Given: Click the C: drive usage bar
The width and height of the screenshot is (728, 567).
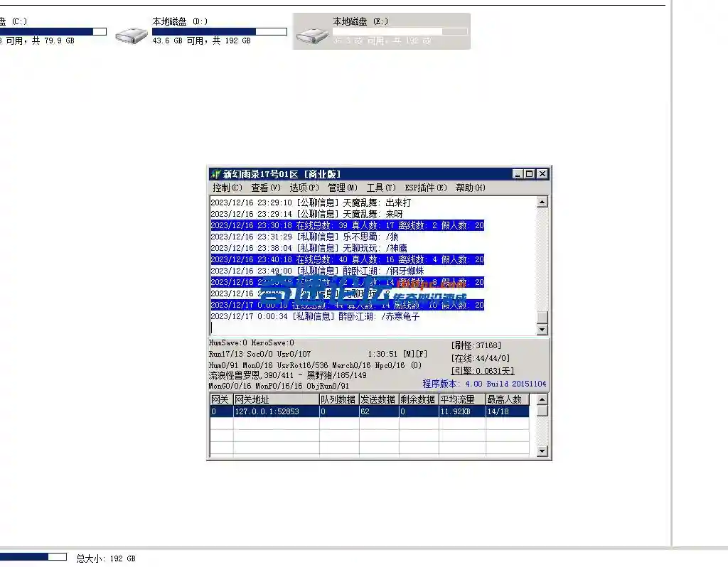Looking at the screenshot, I should point(53,31).
